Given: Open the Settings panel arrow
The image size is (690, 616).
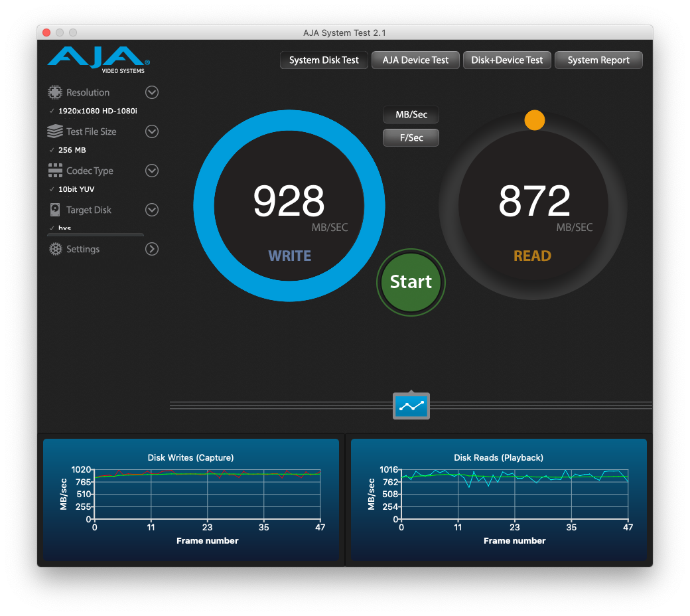Looking at the screenshot, I should (x=152, y=249).
